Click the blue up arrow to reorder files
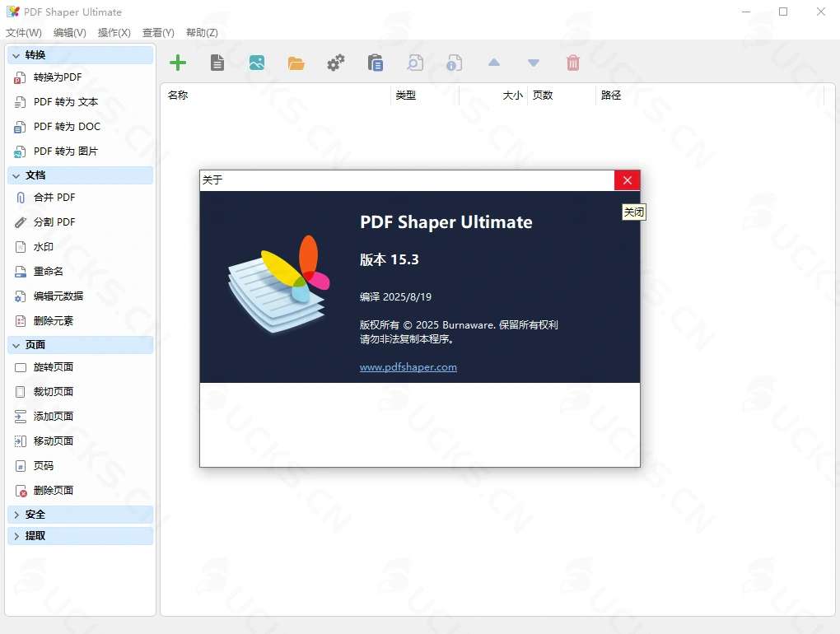This screenshot has height=634, width=840. [x=494, y=62]
